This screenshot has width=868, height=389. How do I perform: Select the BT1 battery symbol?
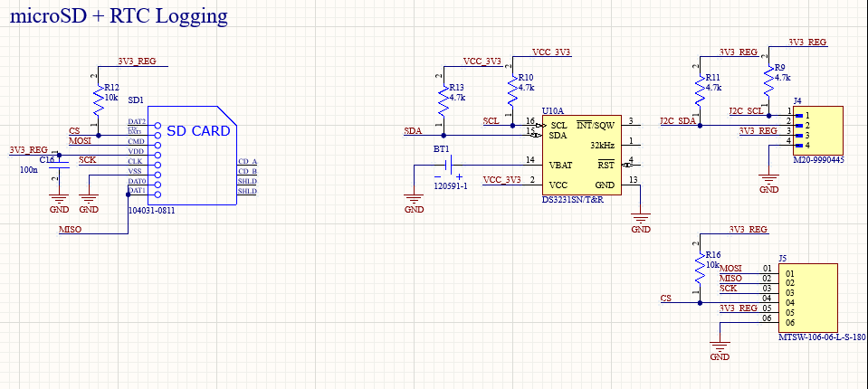[x=448, y=165]
